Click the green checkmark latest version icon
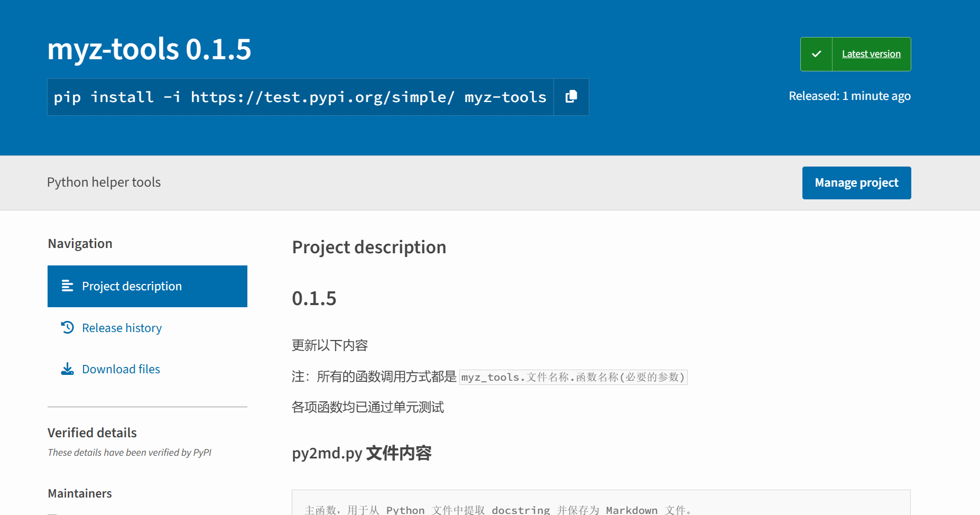 pyautogui.click(x=817, y=54)
